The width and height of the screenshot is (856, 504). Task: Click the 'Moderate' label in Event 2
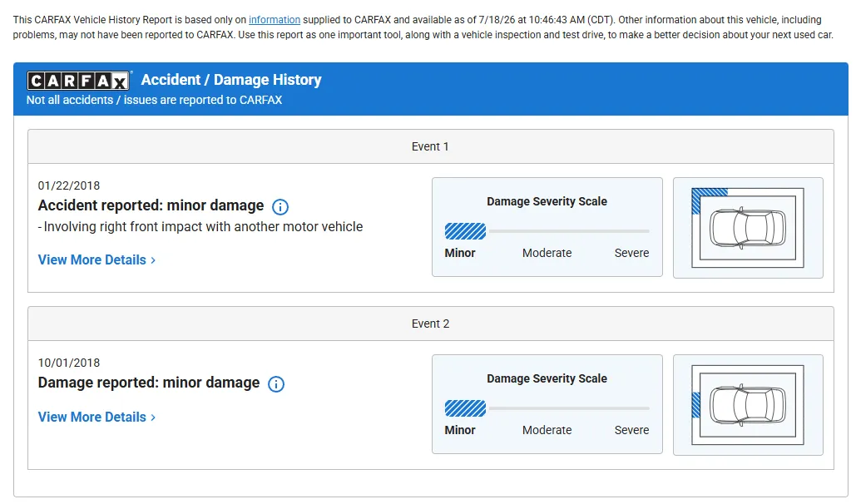[x=547, y=430]
